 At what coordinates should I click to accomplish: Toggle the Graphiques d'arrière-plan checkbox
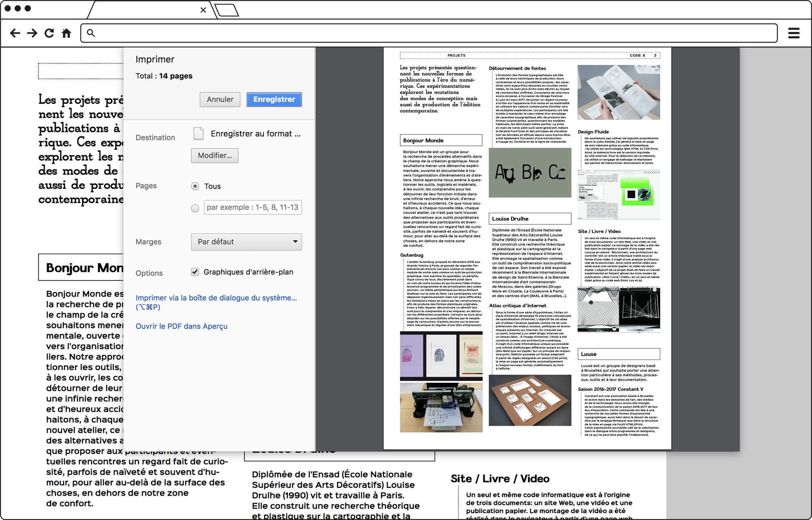[195, 272]
